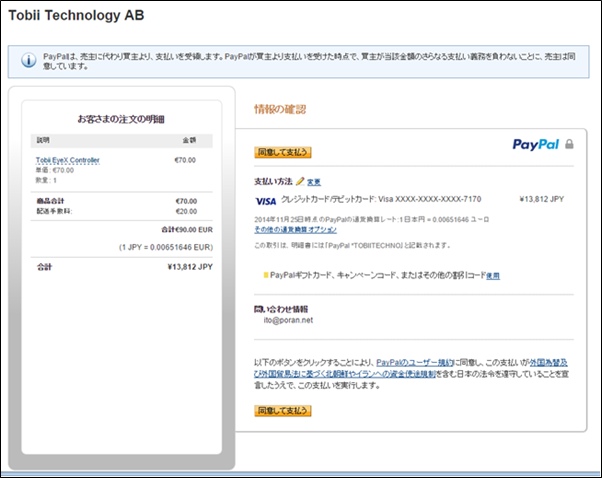Click the PayPal logo
The image size is (602, 478).
536,144
